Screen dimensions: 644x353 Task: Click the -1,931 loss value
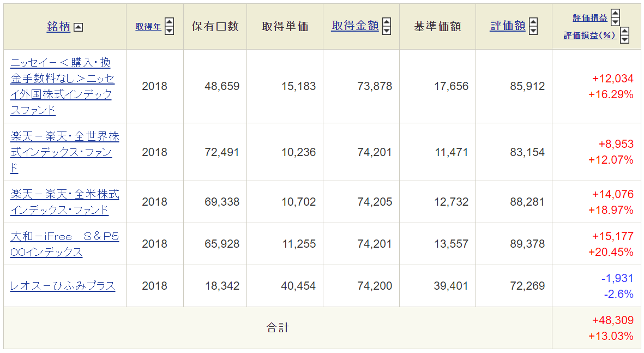(x=617, y=278)
